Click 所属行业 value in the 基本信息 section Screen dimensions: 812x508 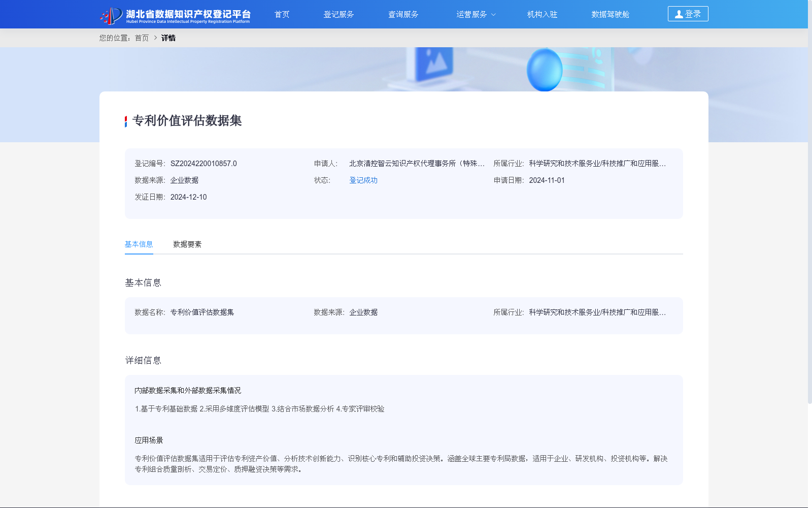point(597,312)
